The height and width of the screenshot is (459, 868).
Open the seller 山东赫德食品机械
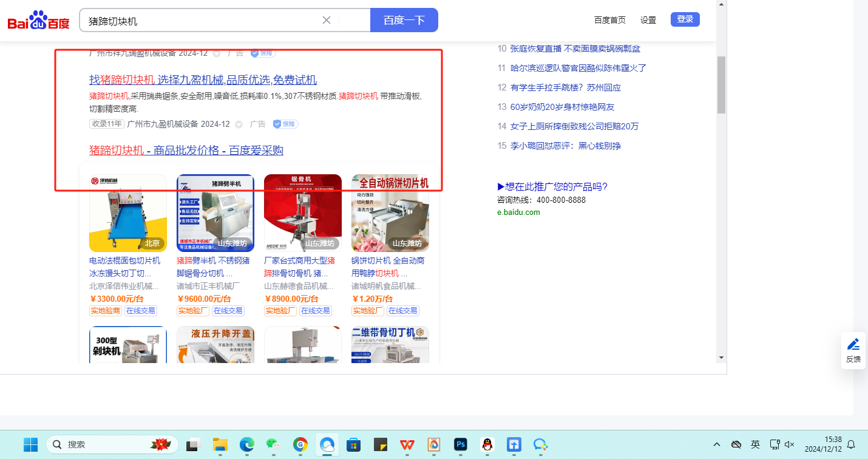[299, 286]
